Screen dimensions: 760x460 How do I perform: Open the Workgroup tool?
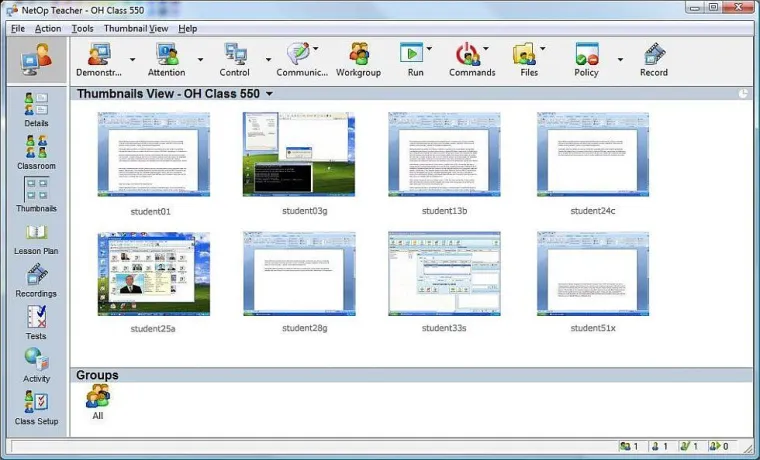coord(358,55)
